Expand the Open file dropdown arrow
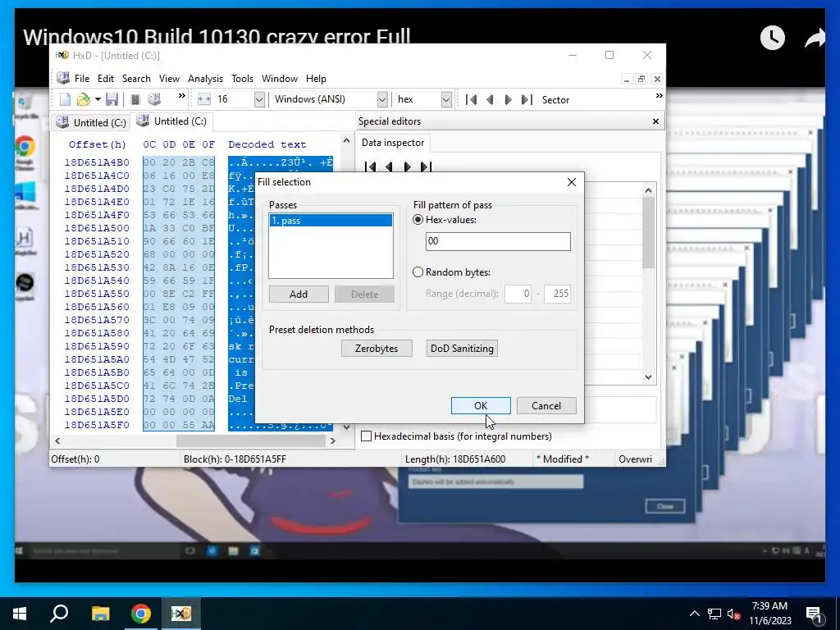The image size is (840, 630). [98, 99]
